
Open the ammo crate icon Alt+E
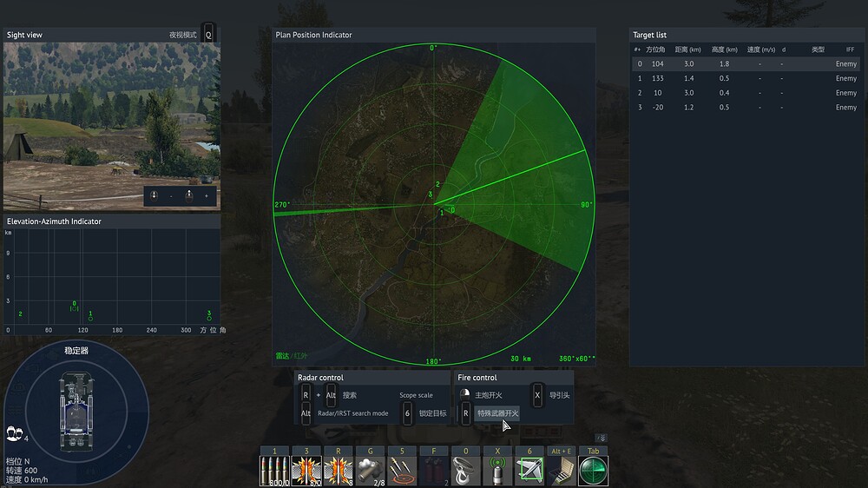point(562,471)
